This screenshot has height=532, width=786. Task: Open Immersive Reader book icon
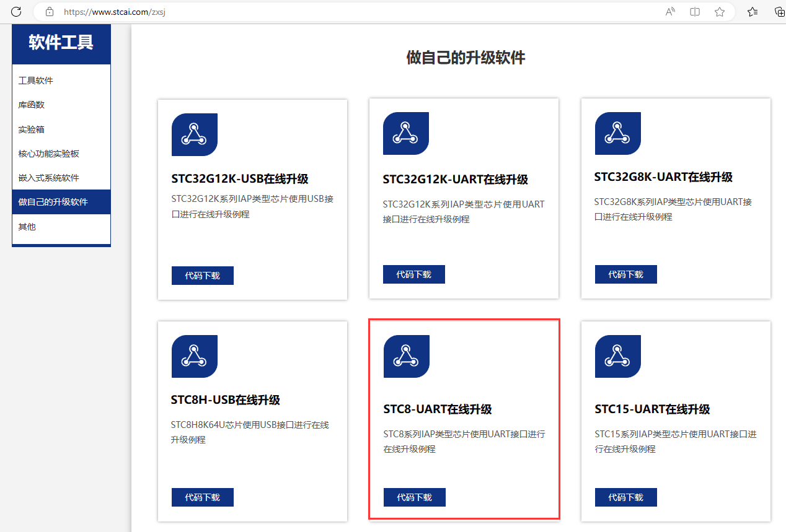695,12
